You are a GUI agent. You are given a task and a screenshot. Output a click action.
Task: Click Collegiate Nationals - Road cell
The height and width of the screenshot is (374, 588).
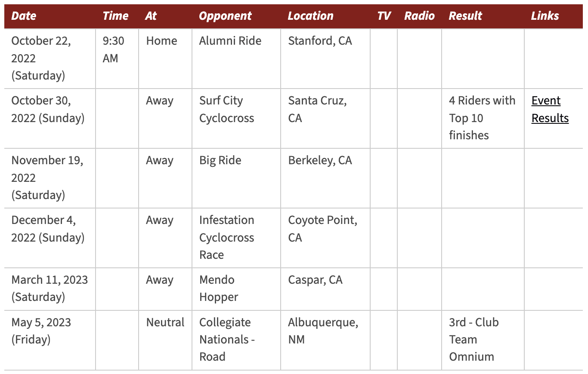click(236, 340)
